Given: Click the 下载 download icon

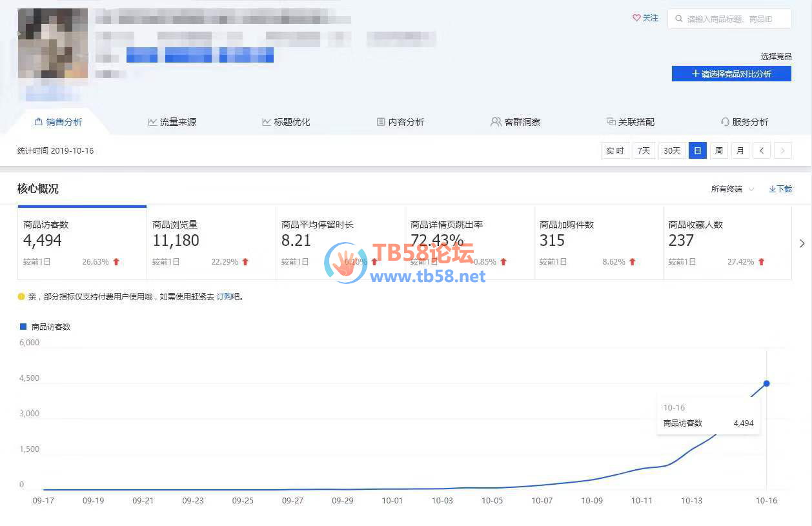Looking at the screenshot, I should coord(773,189).
